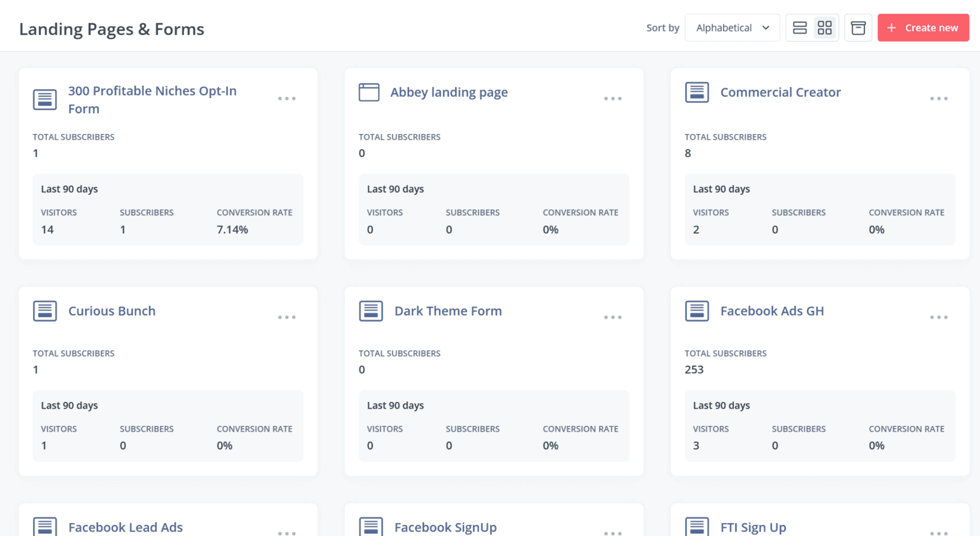980x536 pixels.
Task: Open three-dot menu on Commercial Creator card
Action: [939, 99]
